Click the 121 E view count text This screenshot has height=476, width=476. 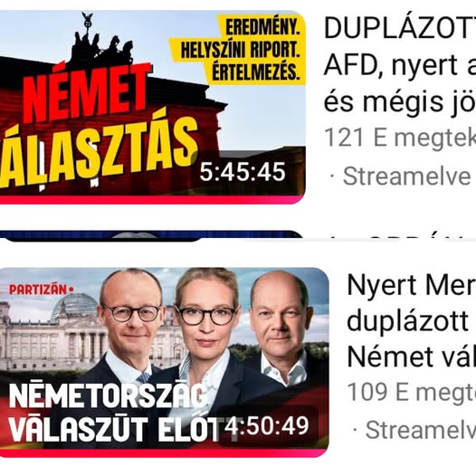(x=400, y=138)
